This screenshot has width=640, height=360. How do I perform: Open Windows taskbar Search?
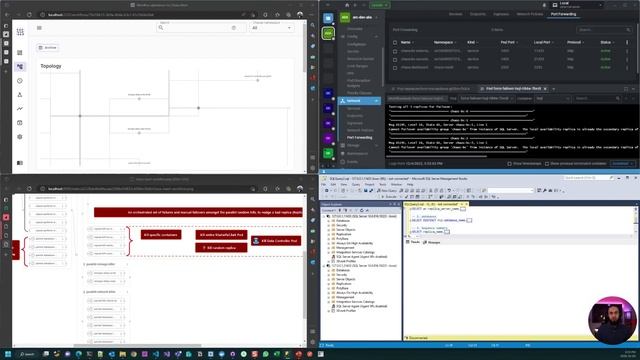(27, 354)
